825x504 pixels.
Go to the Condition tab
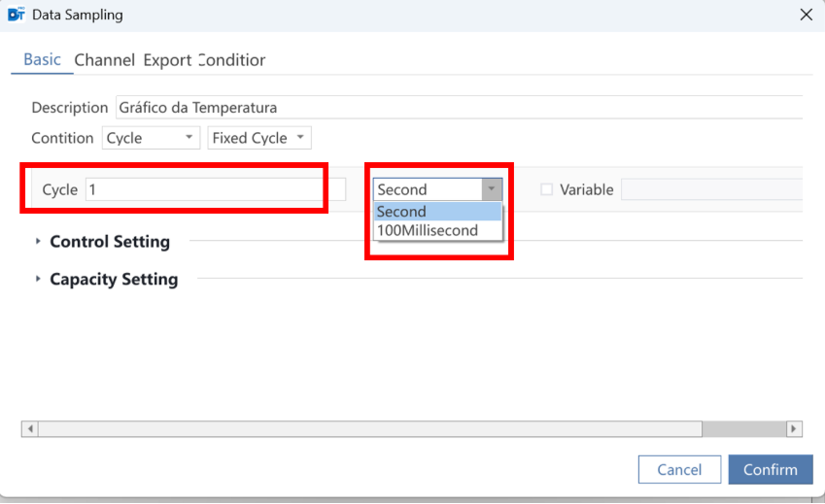[x=232, y=60]
